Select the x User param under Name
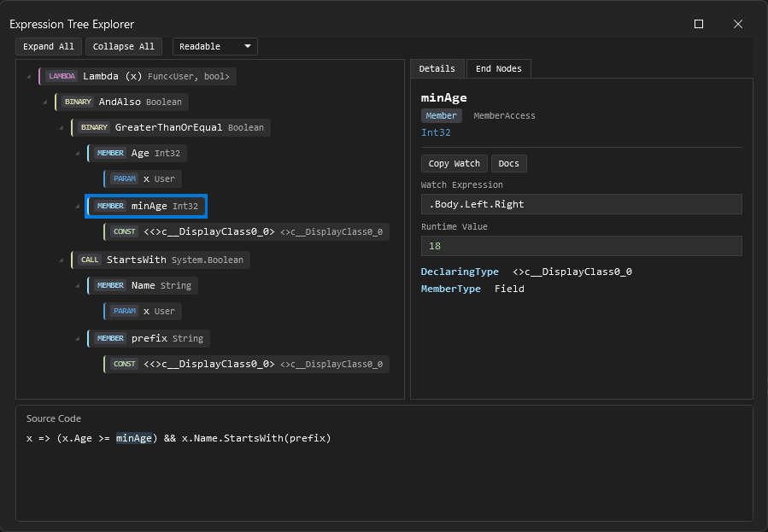Viewport: 768px width, 532px height. (x=143, y=311)
